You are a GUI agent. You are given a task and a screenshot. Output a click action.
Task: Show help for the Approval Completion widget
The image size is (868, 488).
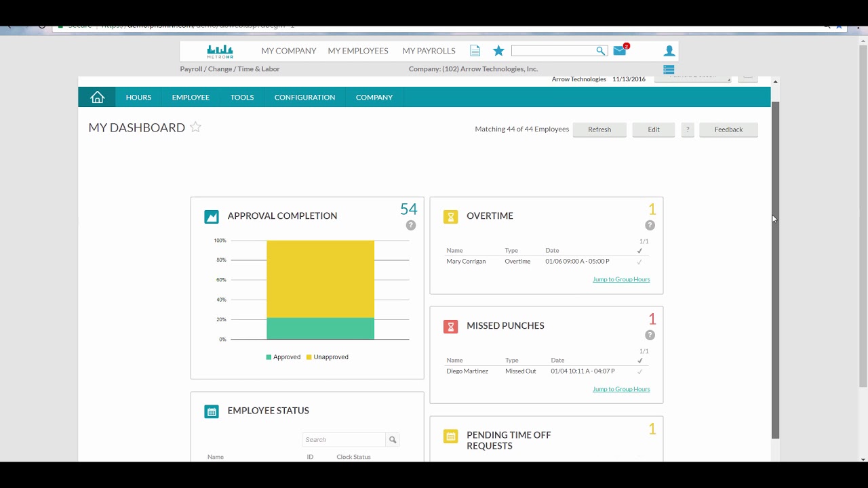[411, 225]
